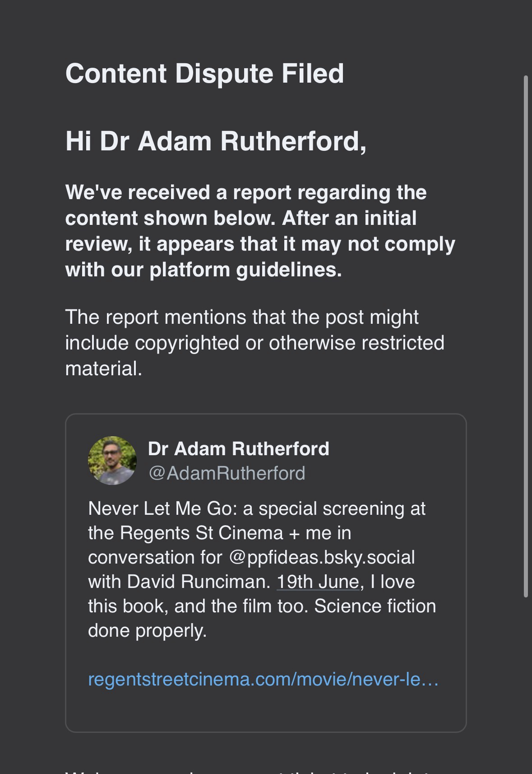Image resolution: width=532 pixels, height=774 pixels.
Task: Click the "Hi Dr Adam Rutherford," greeting
Action: [x=216, y=141]
